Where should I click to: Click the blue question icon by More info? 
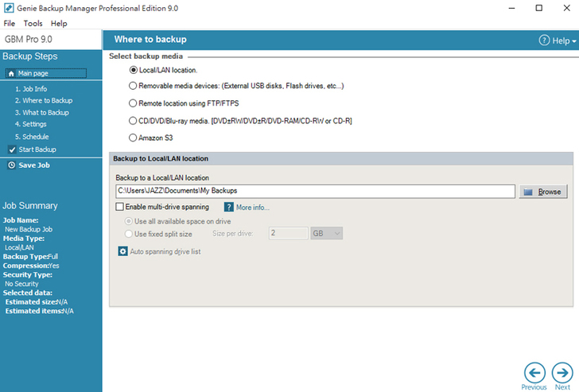click(x=229, y=207)
